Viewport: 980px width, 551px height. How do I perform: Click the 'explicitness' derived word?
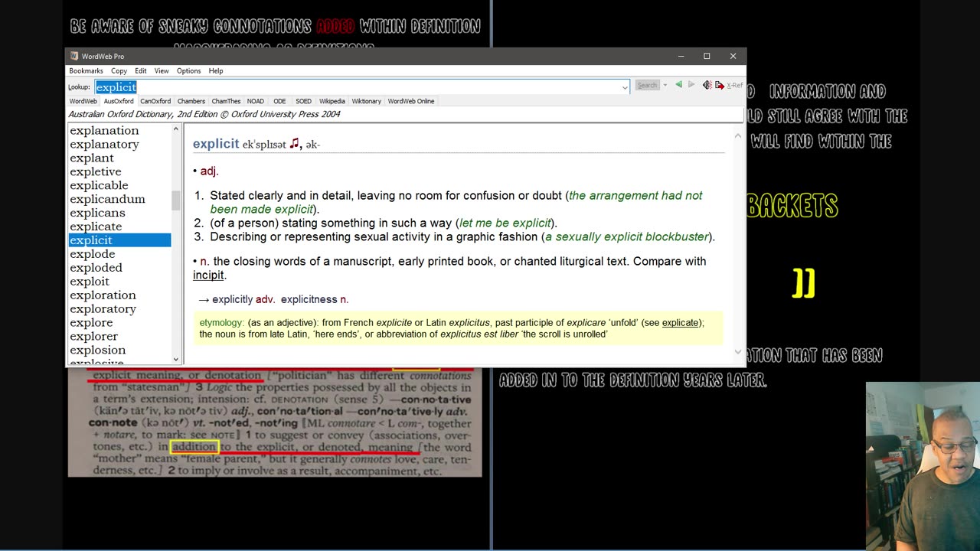click(x=309, y=299)
